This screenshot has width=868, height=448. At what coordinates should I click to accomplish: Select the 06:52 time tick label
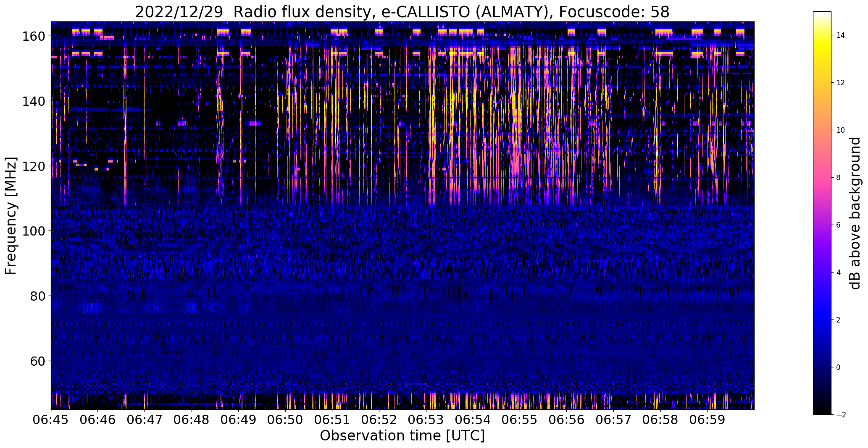(x=379, y=419)
